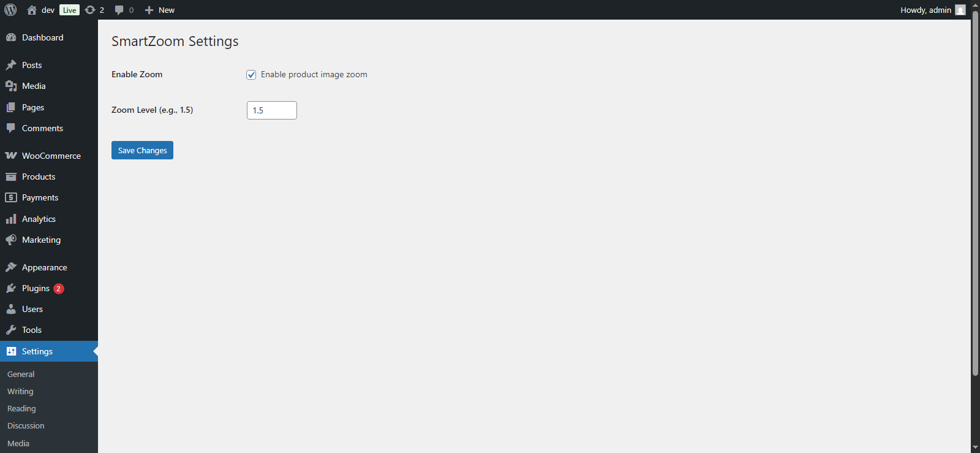Viewport: 980px width, 453px height.
Task: Click the Payments dollar icon
Action: pos(11,197)
